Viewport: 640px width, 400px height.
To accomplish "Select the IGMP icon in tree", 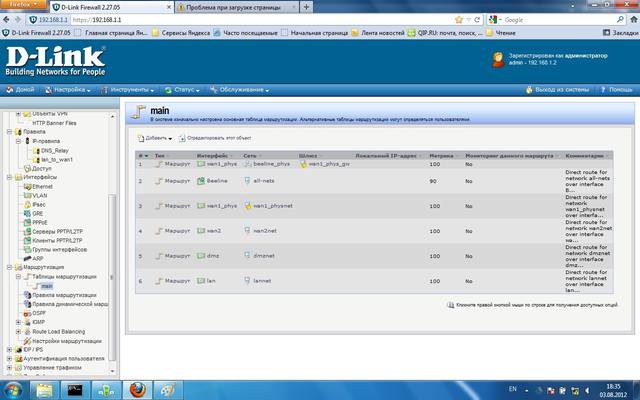I will 27,322.
